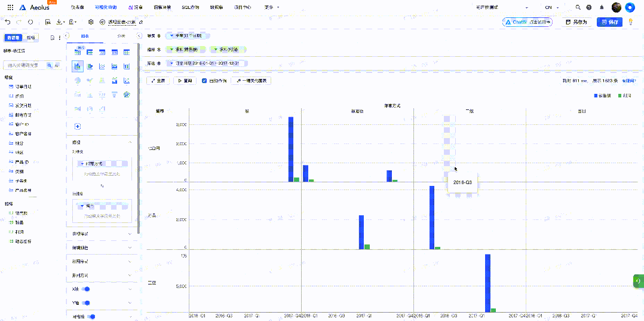This screenshot has height=321, width=644.
Task: Select the horizontal bar chart type icon
Action: point(90,66)
